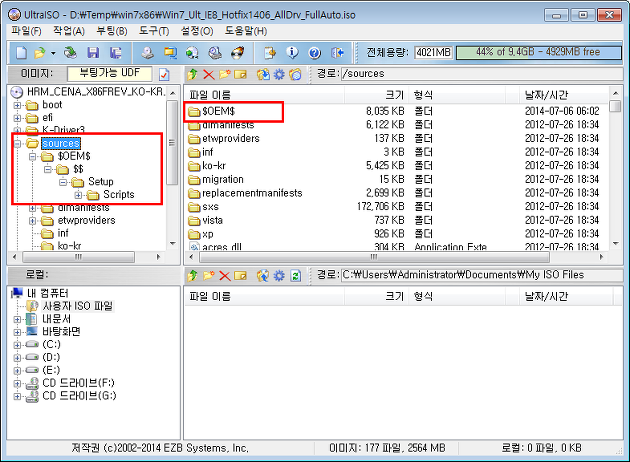The height and width of the screenshot is (462, 630).
Task: Expand the CD 드라이브(F:) node
Action: pyautogui.click(x=17, y=383)
